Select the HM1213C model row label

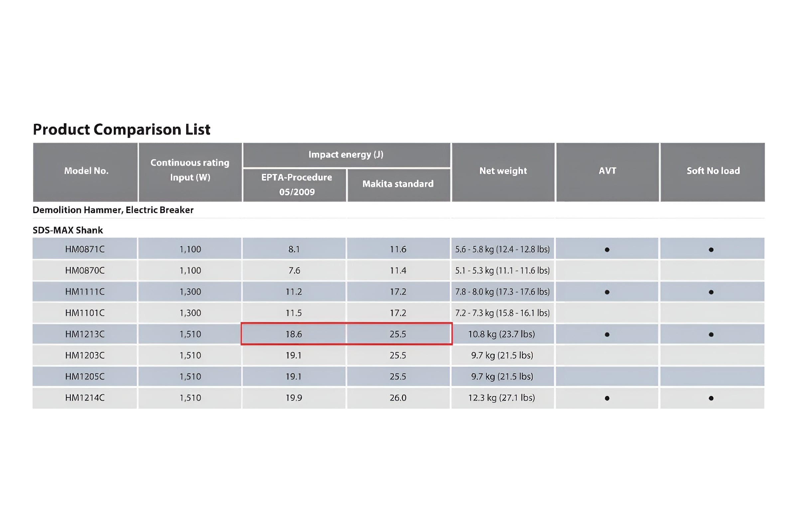85,334
